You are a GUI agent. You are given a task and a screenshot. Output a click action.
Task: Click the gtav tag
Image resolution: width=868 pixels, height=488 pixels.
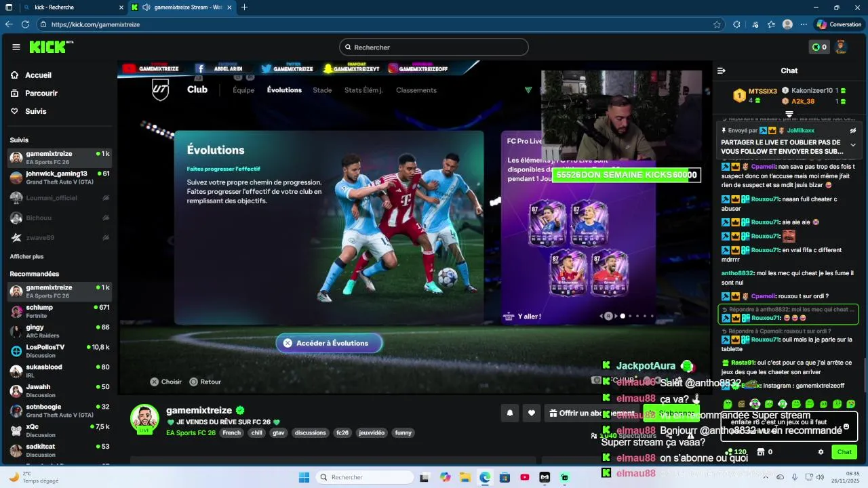point(279,432)
